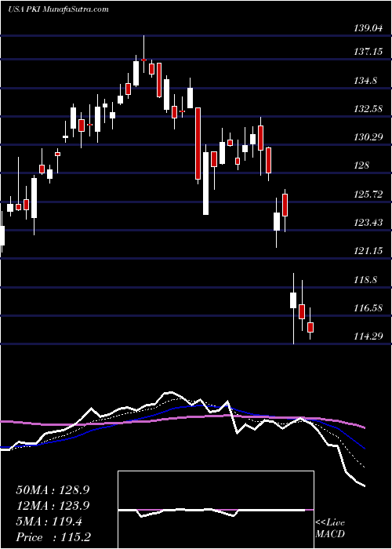Click the 125.72 price level label
The image size is (392, 549).
(x=368, y=194)
